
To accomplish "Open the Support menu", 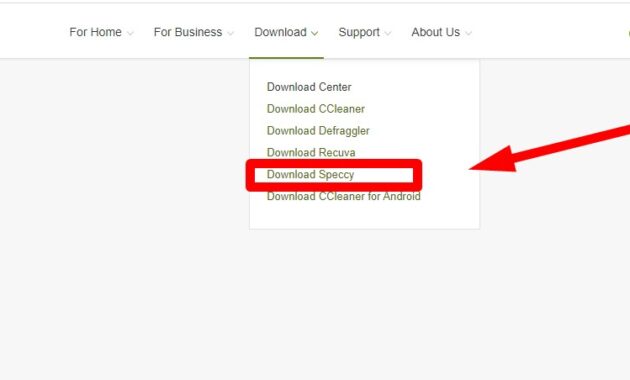I will tap(359, 32).
